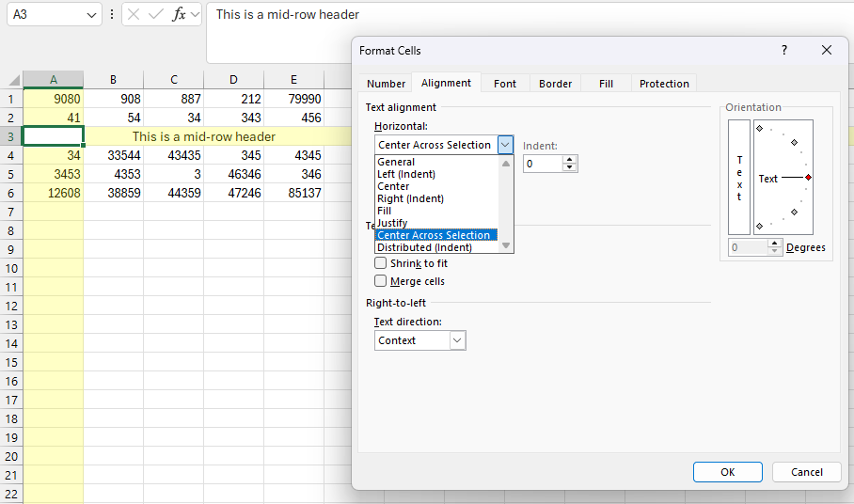Image resolution: width=854 pixels, height=504 pixels.
Task: Click the alignment list scroll-up arrow
Action: click(x=506, y=164)
